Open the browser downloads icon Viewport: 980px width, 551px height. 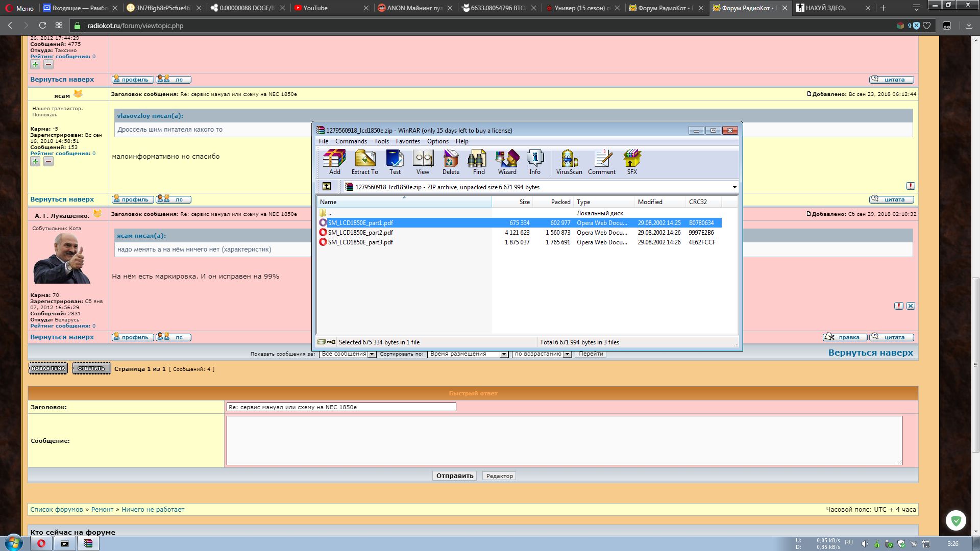pyautogui.click(x=968, y=26)
